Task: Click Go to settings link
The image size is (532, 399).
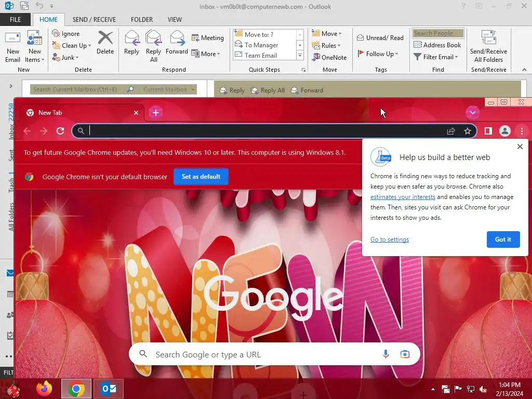Action: (x=390, y=240)
